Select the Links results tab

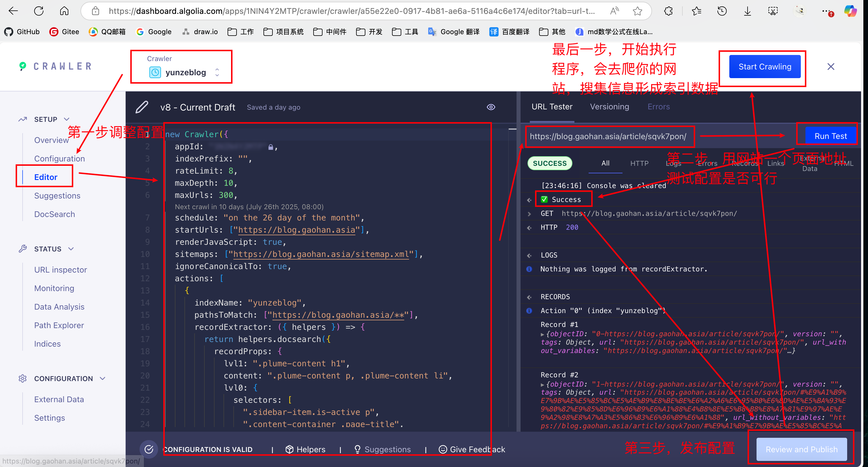click(775, 163)
